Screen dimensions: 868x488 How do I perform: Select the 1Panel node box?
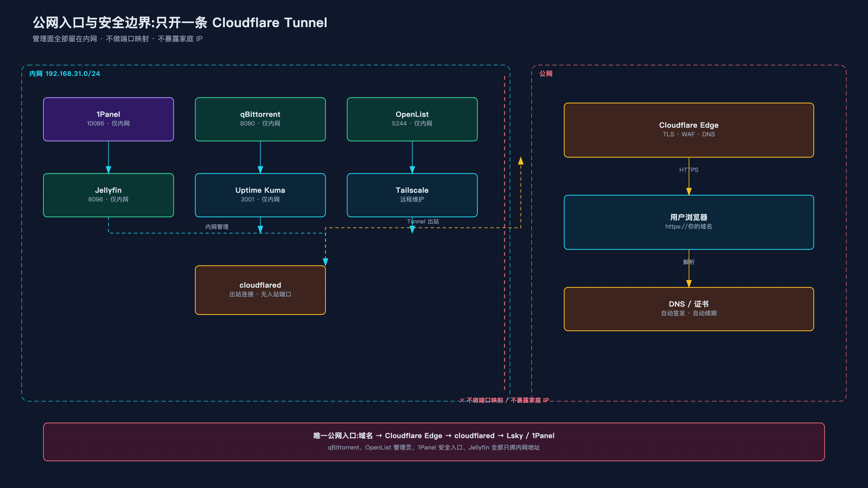[108, 119]
